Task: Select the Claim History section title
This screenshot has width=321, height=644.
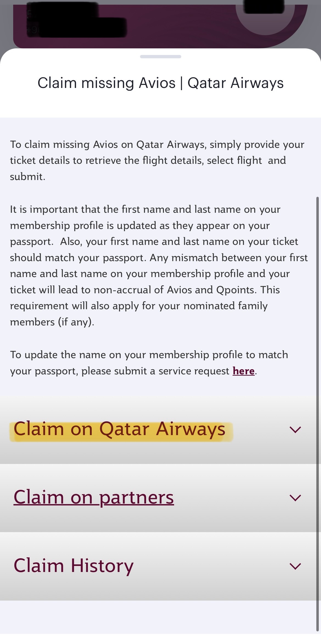Action: (74, 566)
